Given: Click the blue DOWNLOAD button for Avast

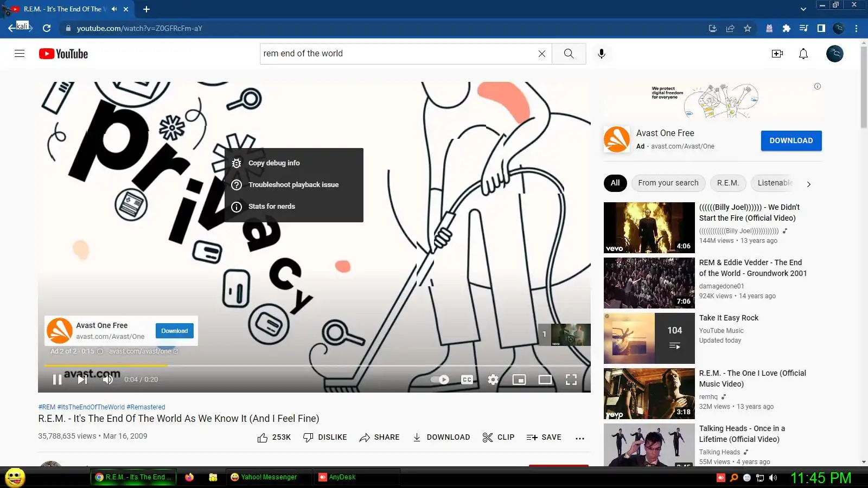Looking at the screenshot, I should point(791,140).
